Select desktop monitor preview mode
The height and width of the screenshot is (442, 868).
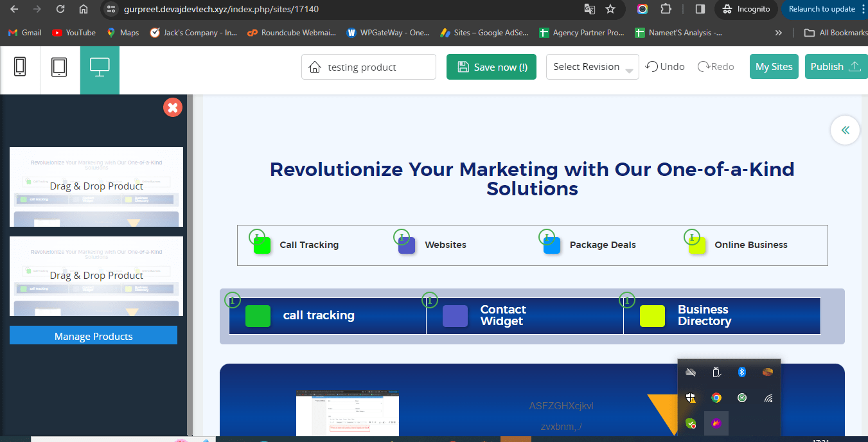click(x=100, y=67)
